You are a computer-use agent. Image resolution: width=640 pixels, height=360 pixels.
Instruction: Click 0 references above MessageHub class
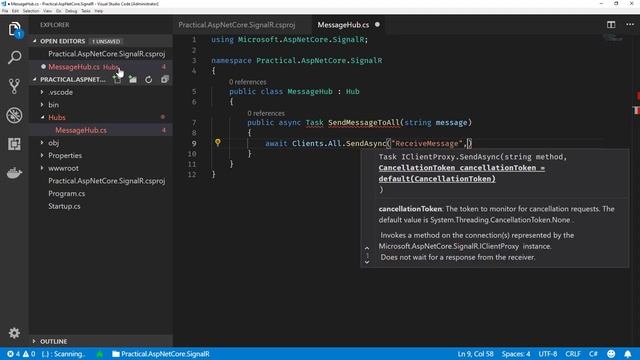point(247,82)
